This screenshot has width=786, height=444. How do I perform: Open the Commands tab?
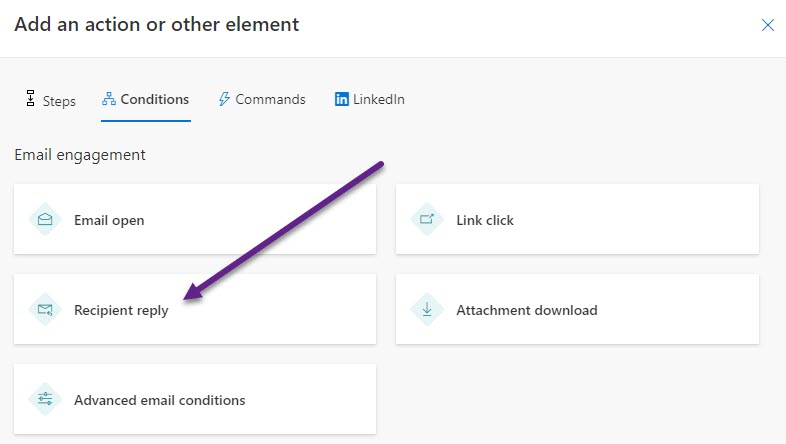270,99
